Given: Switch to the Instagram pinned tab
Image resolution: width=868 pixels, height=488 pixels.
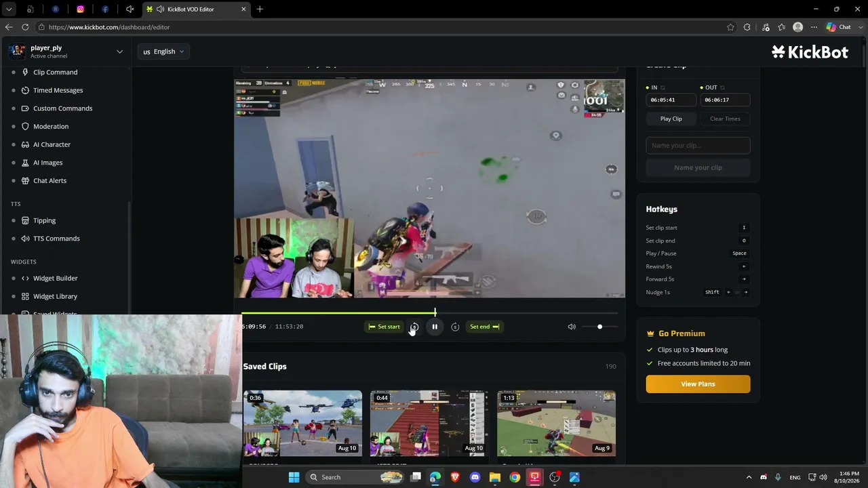Looking at the screenshot, I should coord(80,9).
